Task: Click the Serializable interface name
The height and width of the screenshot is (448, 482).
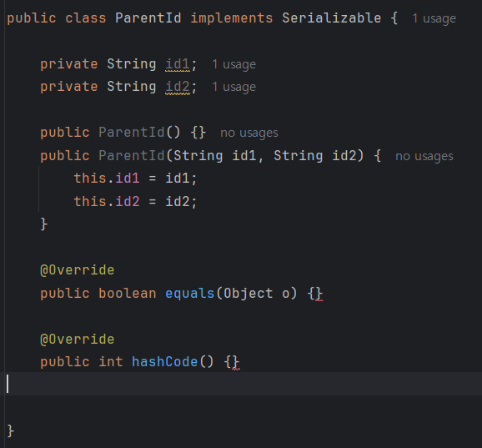Action: coord(332,18)
